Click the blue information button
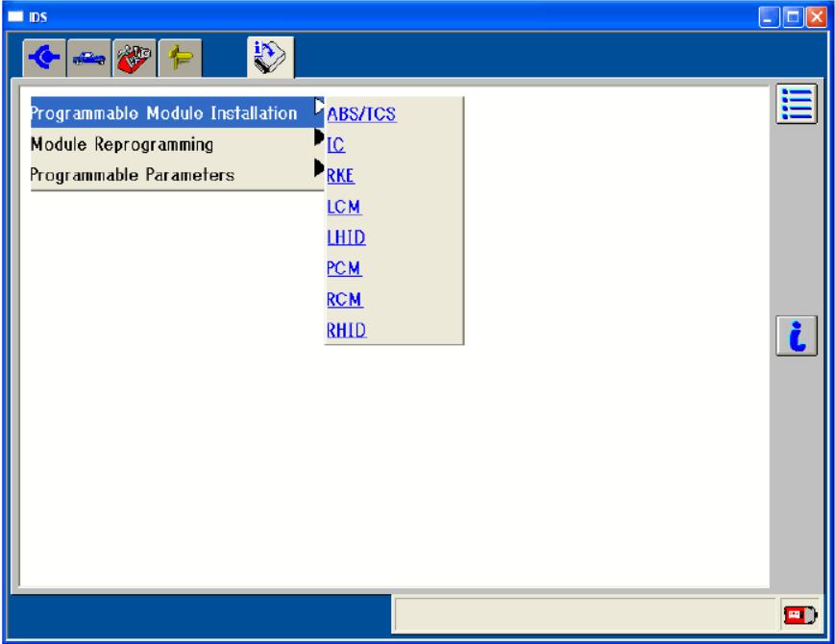 [797, 335]
